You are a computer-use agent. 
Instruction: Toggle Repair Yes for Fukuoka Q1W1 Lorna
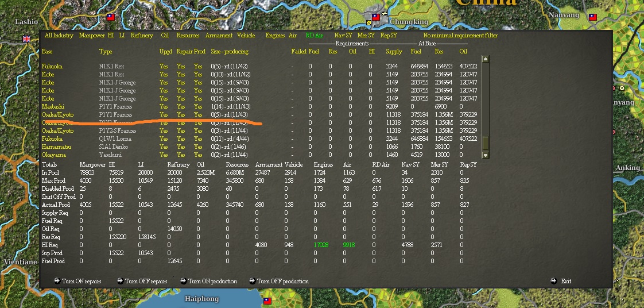[181, 138]
